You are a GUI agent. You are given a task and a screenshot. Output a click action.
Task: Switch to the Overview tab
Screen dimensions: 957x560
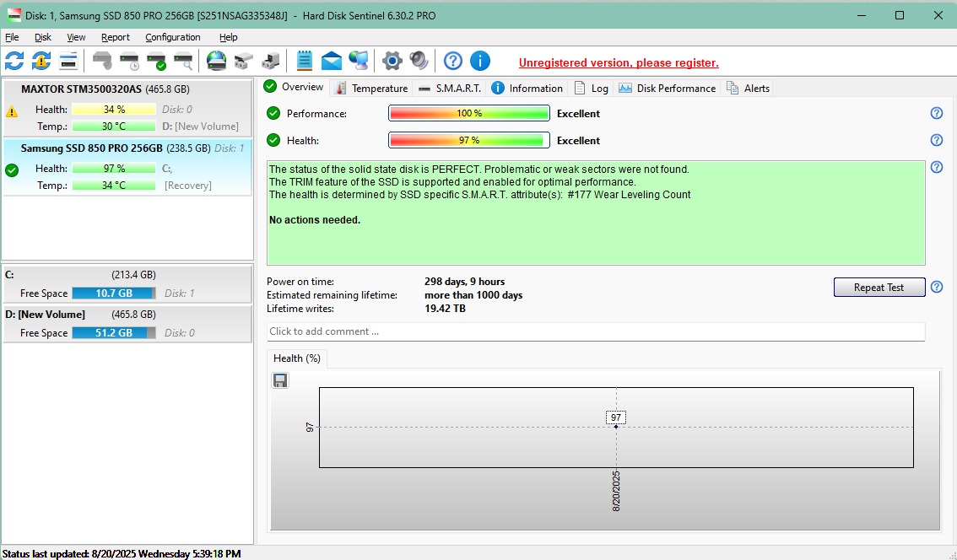click(295, 87)
